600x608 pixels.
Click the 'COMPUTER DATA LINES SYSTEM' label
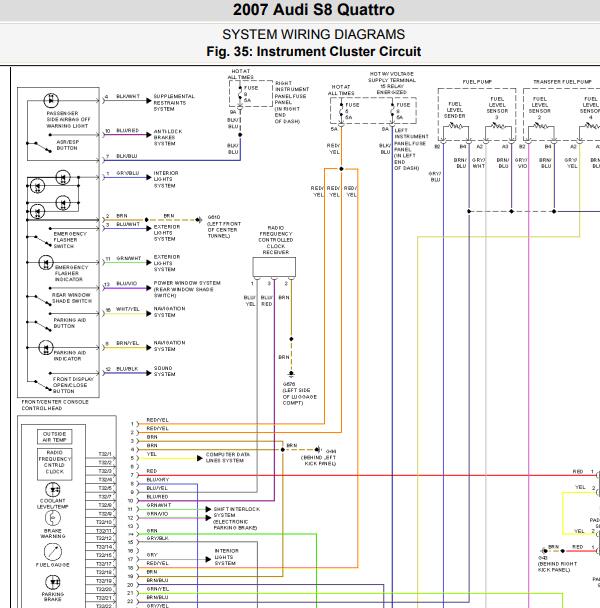pyautogui.click(x=228, y=458)
